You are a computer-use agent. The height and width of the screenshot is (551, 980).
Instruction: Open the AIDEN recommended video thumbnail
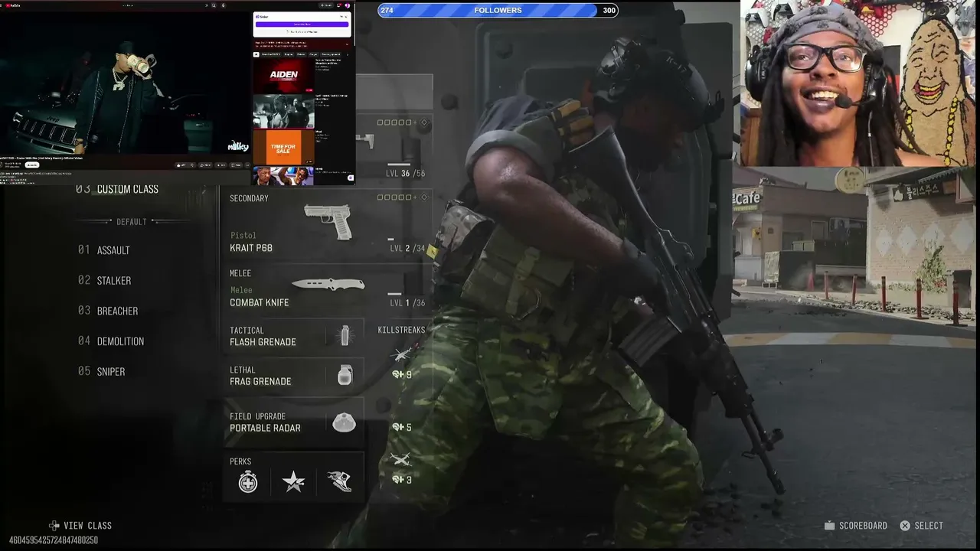tap(283, 76)
